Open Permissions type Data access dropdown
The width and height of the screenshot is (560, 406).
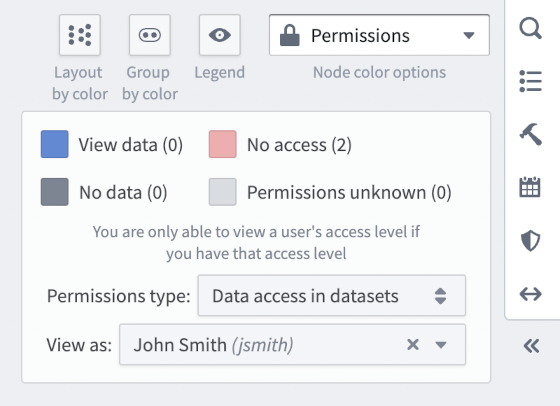tap(332, 295)
